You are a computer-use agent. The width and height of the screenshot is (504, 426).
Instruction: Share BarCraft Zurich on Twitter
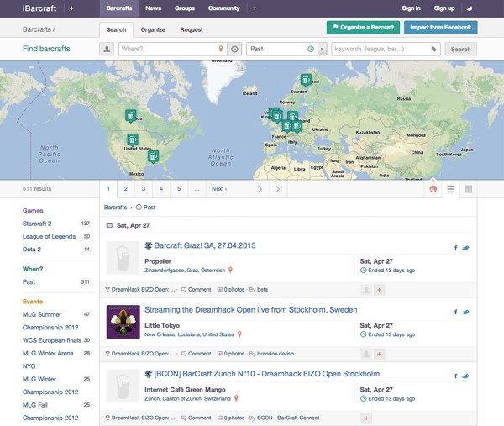pos(465,376)
